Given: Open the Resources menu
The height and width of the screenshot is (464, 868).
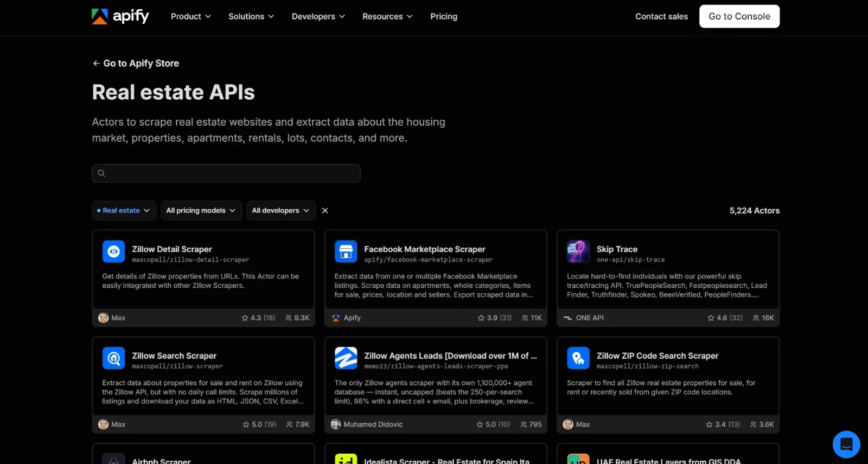Looking at the screenshot, I should (387, 16).
